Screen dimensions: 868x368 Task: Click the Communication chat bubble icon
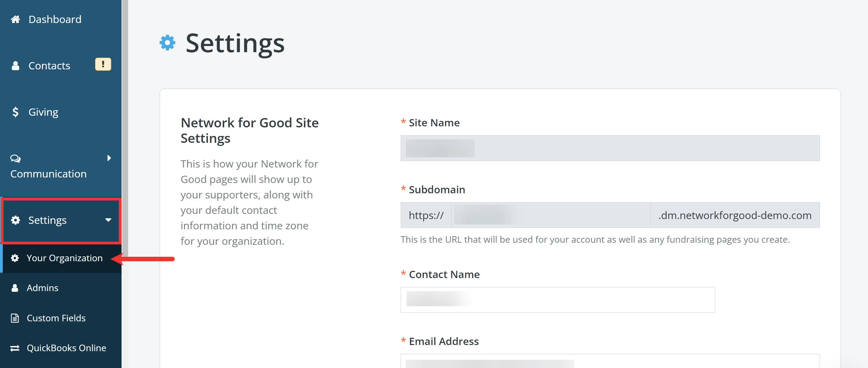(15, 159)
